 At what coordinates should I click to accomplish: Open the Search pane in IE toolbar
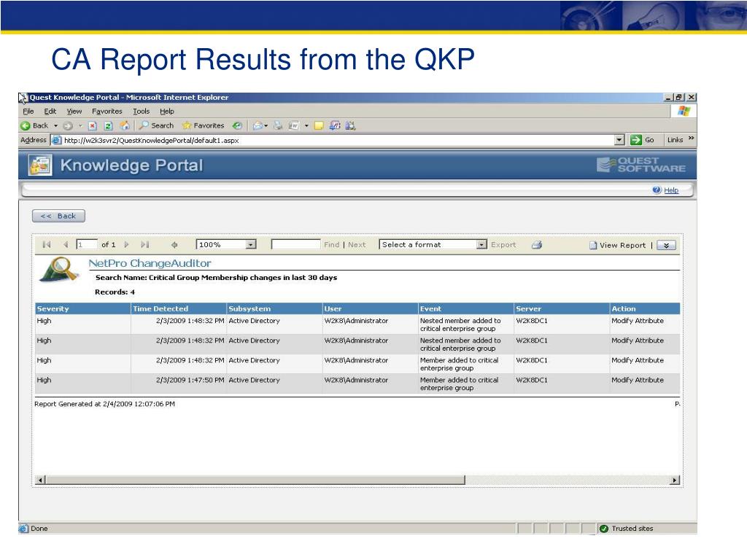pyautogui.click(x=156, y=125)
